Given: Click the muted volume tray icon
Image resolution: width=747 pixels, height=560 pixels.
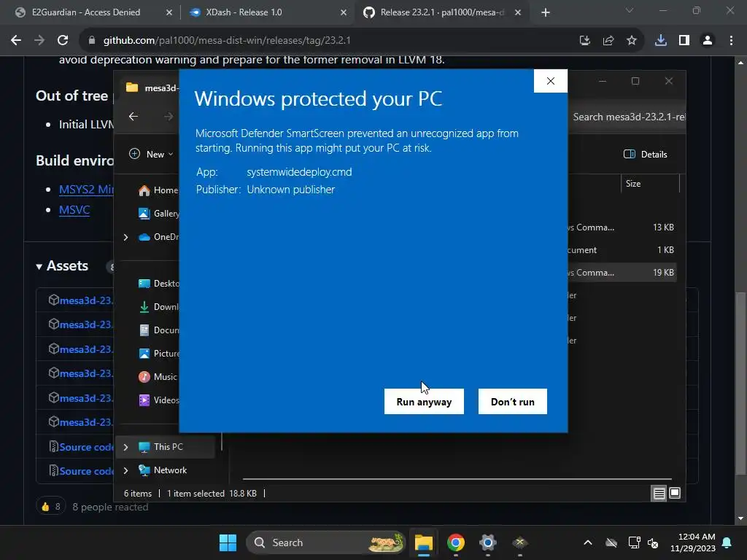Looking at the screenshot, I should [x=653, y=542].
